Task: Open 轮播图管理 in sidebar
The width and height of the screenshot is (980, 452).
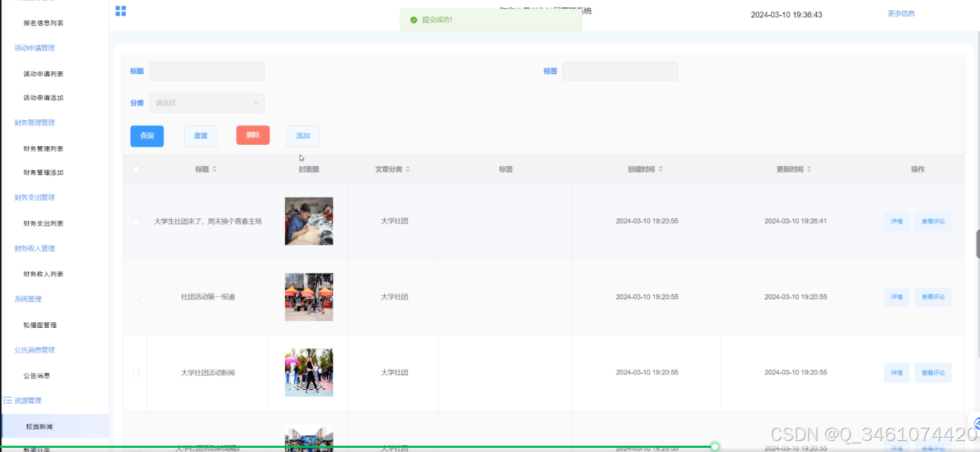Action: [x=40, y=325]
